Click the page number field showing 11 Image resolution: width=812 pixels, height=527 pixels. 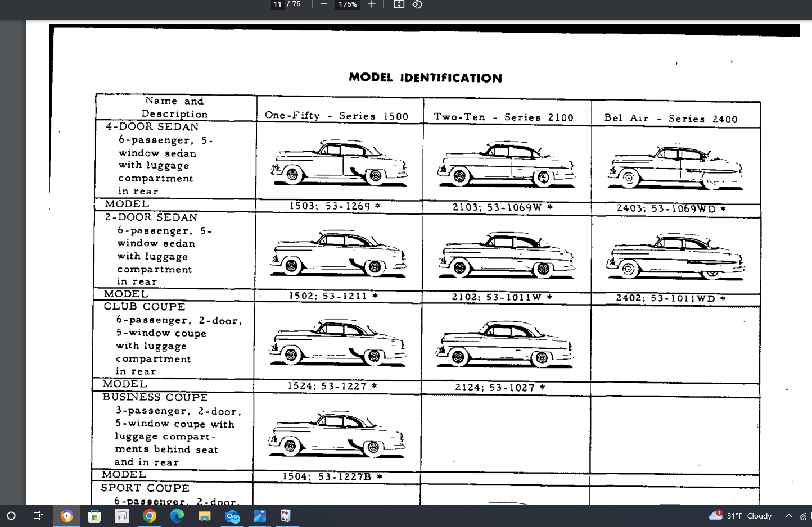278,4
